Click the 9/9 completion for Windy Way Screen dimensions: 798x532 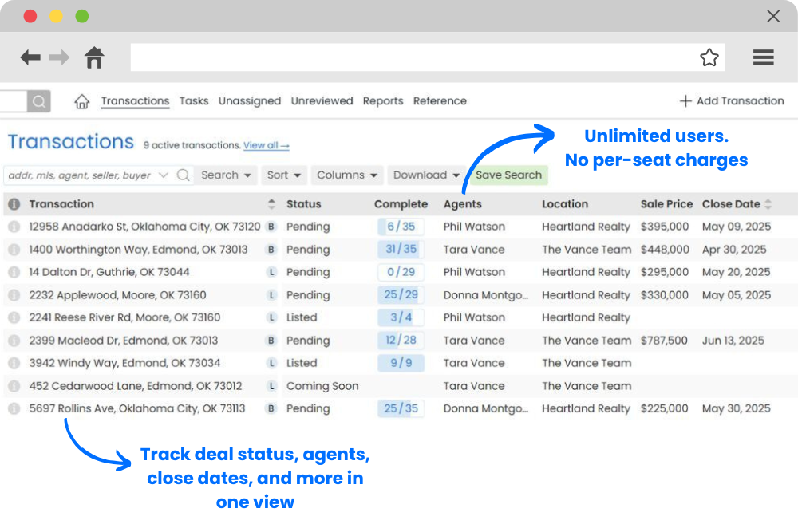point(401,363)
